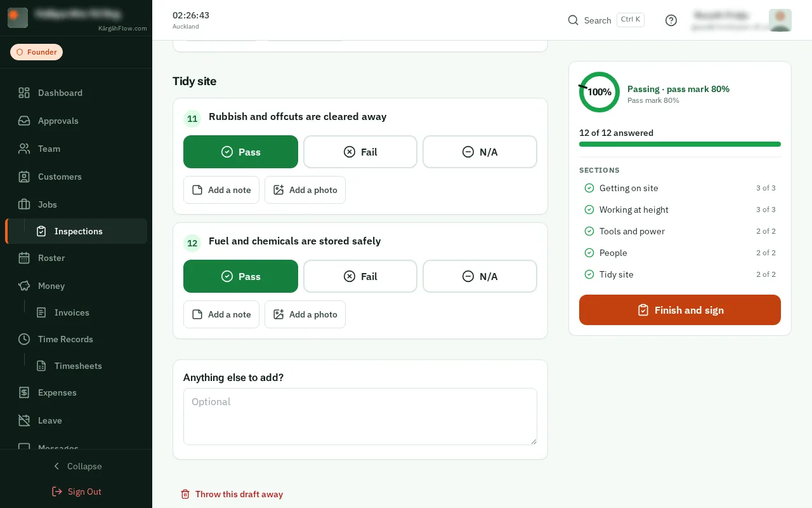Click the Inspections clipboard icon

(41, 231)
